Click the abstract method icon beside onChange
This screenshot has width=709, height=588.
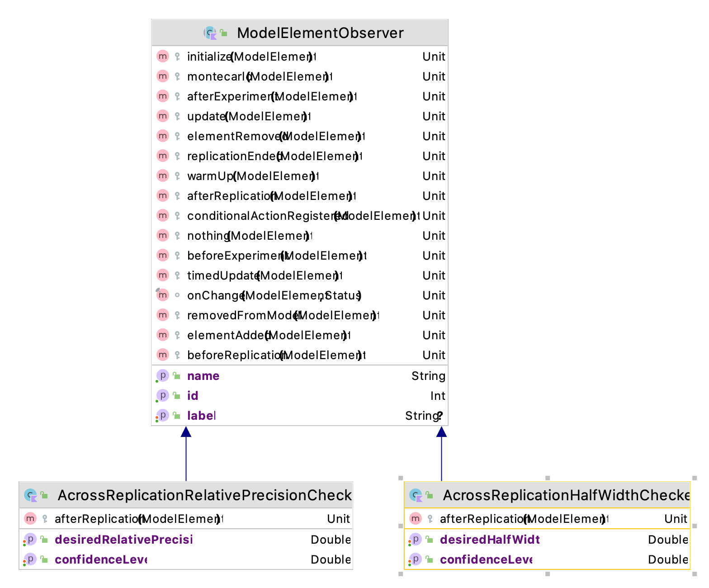pyautogui.click(x=163, y=295)
